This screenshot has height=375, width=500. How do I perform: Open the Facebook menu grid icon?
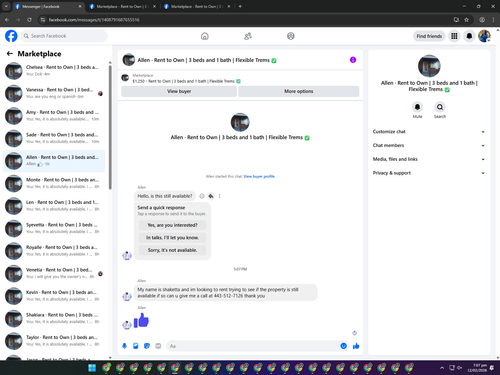tap(454, 36)
